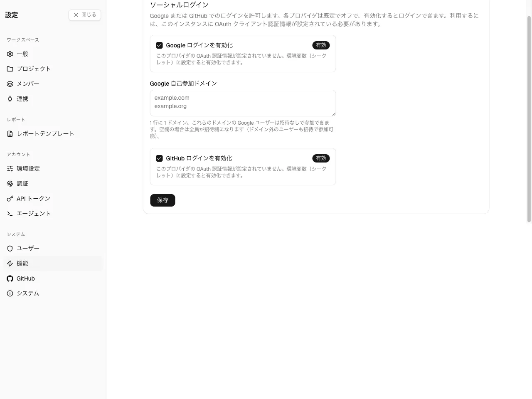Click the レポート section label

[x=16, y=120]
